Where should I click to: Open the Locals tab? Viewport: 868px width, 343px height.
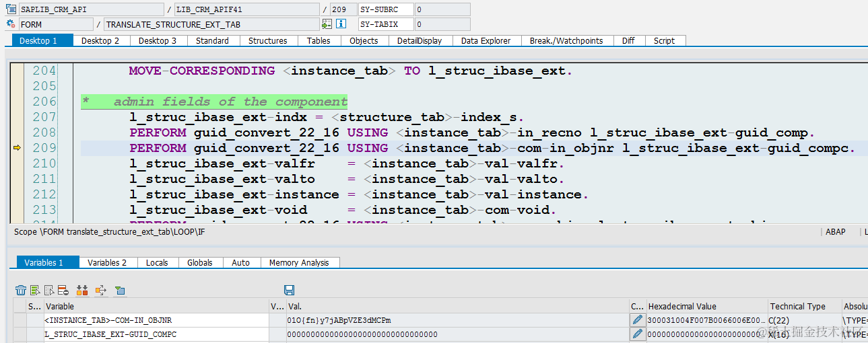pos(157,262)
